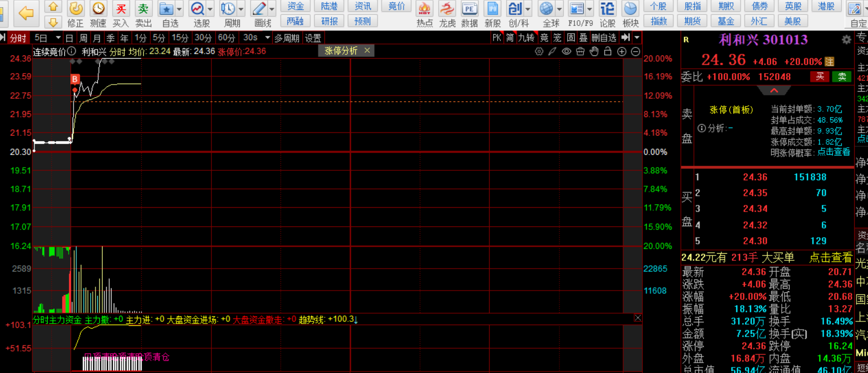The height and width of the screenshot is (373, 868).
Task: Click 点击查看 link next to 明涨停概率
Action: coord(833,152)
